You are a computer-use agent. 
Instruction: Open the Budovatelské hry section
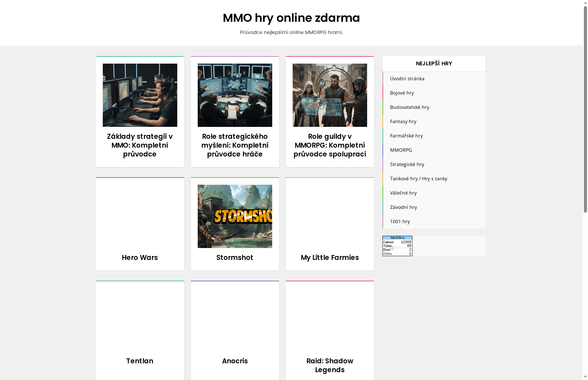pos(410,107)
